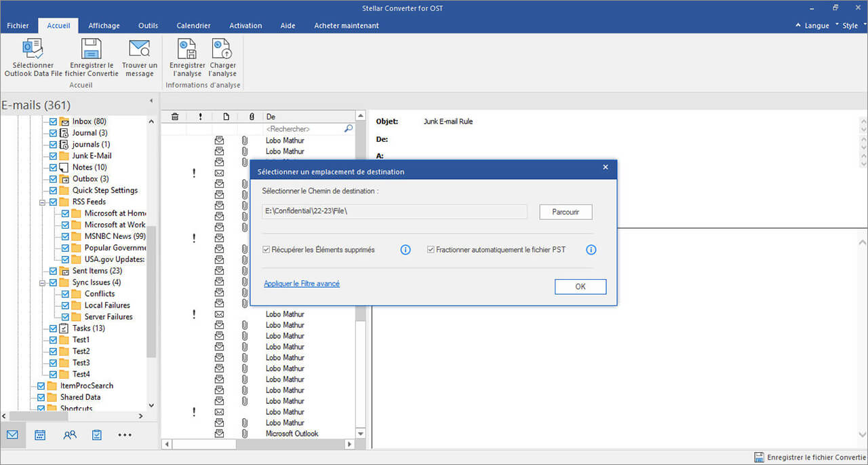Open the Aide tab
Screen dimensions: 868x465
point(288,26)
